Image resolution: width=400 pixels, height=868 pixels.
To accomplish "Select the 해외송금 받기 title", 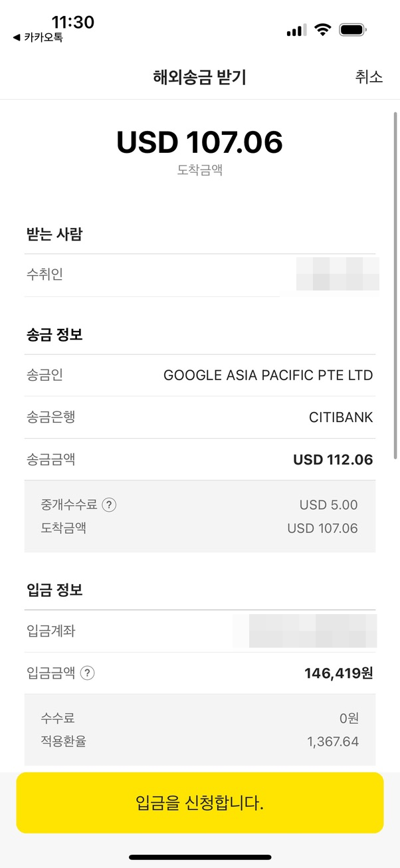I will point(200,77).
